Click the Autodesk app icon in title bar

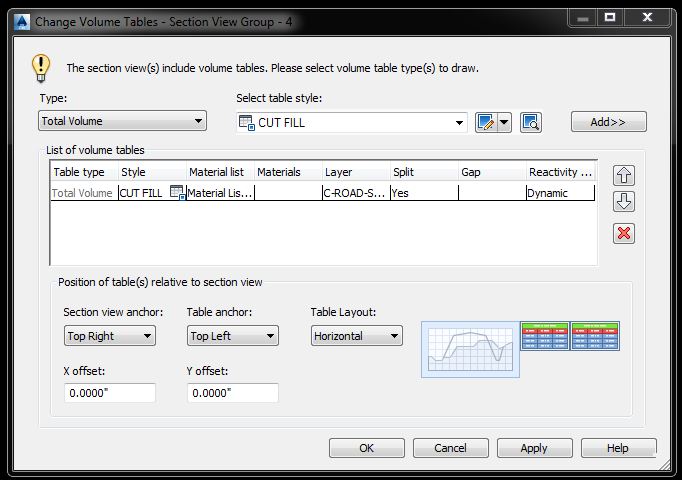[x=22, y=22]
